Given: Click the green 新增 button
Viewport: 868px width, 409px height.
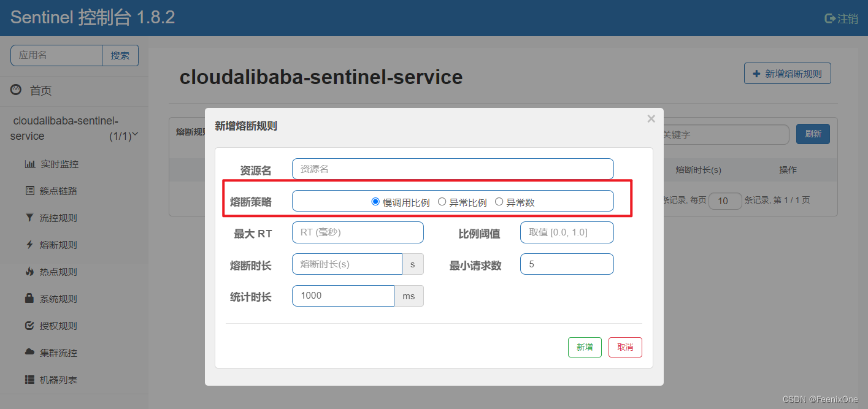Looking at the screenshot, I should point(585,347).
